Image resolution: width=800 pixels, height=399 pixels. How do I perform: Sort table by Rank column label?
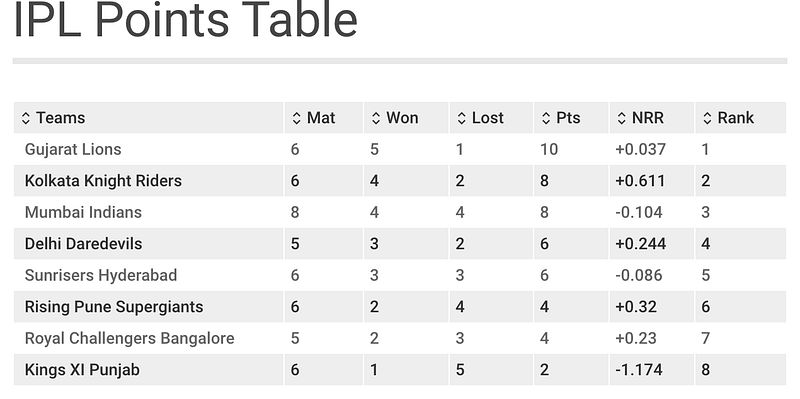736,118
